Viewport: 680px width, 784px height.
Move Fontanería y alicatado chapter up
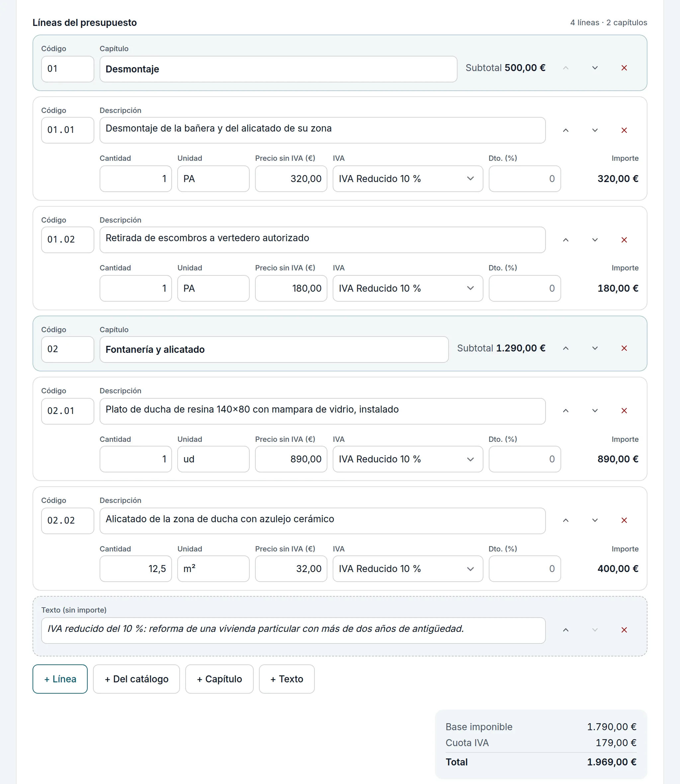(565, 348)
